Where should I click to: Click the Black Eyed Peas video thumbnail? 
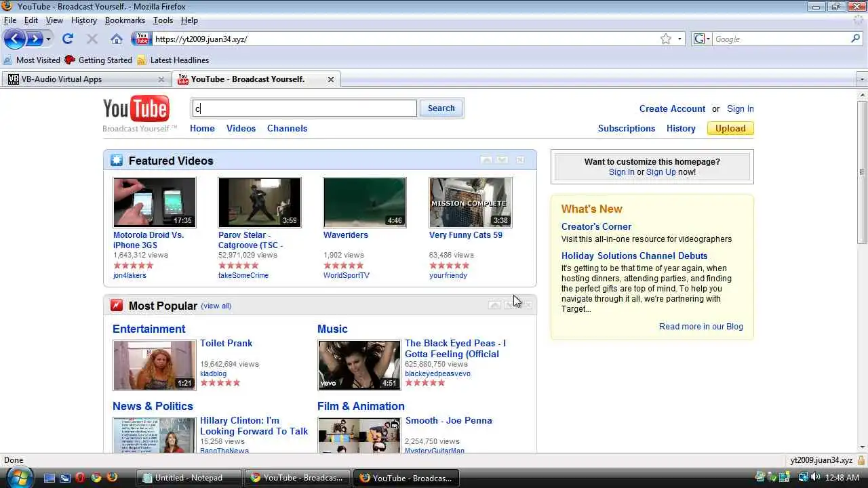[359, 365]
